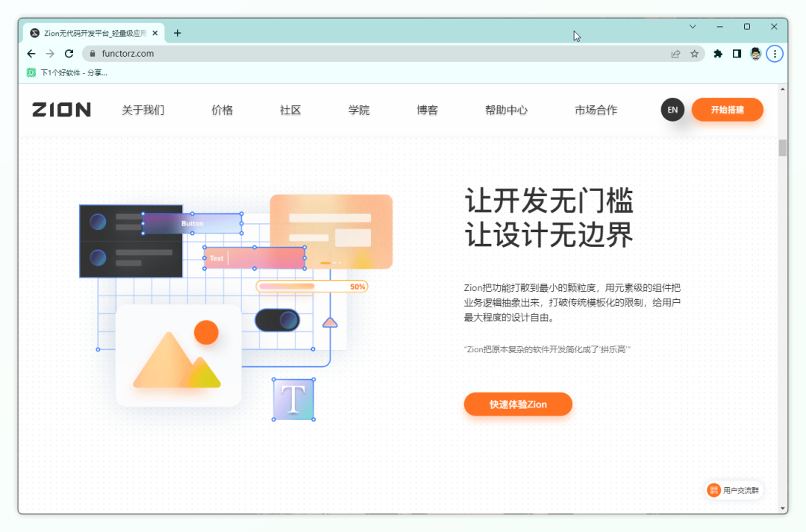Toggle the bookmark star for this page

click(x=695, y=53)
